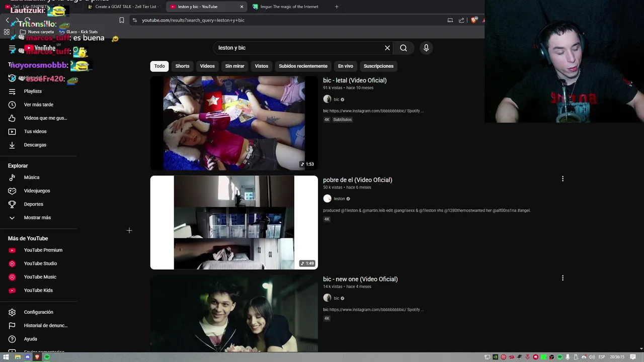Select the Suscripciones filter chip
This screenshot has width=644, height=362.
[378, 66]
